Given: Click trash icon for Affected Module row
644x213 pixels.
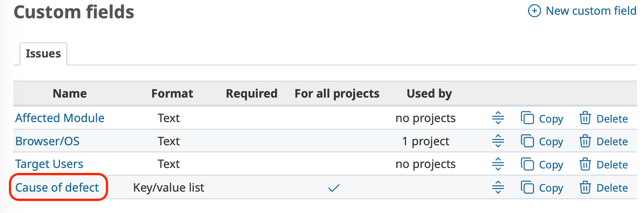Looking at the screenshot, I should coord(585,119).
